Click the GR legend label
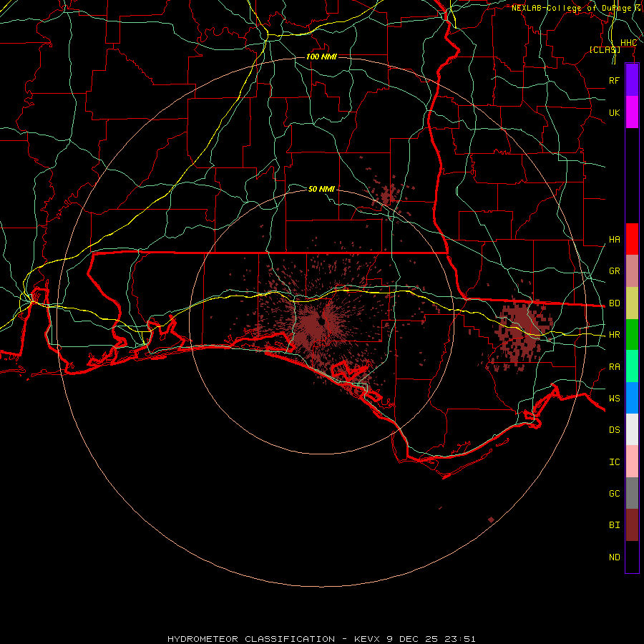The image size is (644, 644). click(614, 271)
